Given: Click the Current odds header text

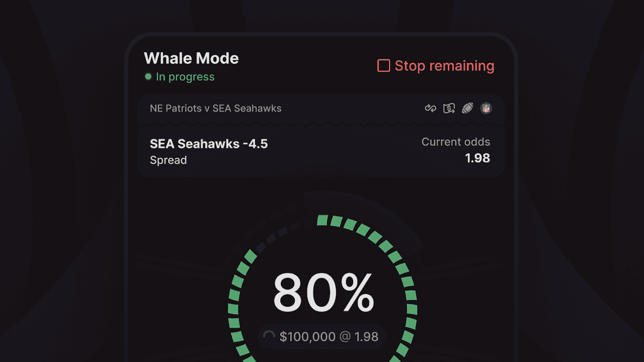Looking at the screenshot, I should 456,142.
